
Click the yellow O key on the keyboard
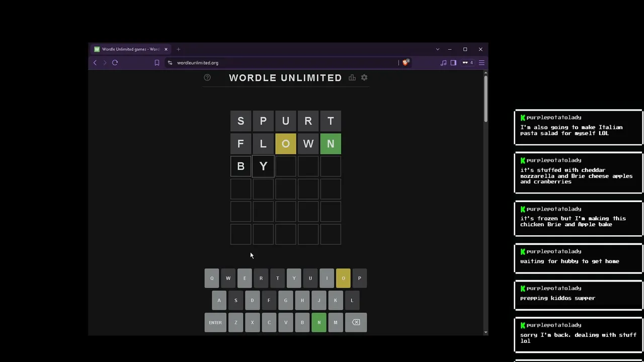pos(343,278)
